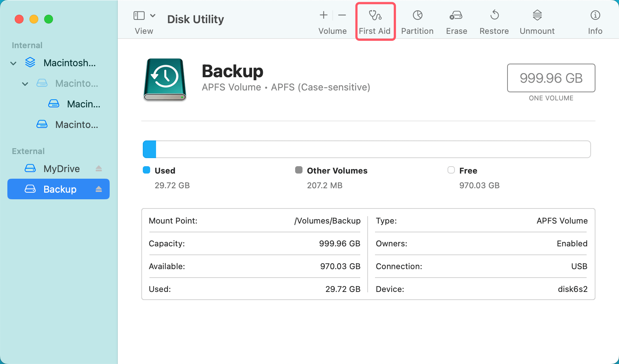
Task: Click the Volume remove (minus) icon
Action: [x=342, y=15]
